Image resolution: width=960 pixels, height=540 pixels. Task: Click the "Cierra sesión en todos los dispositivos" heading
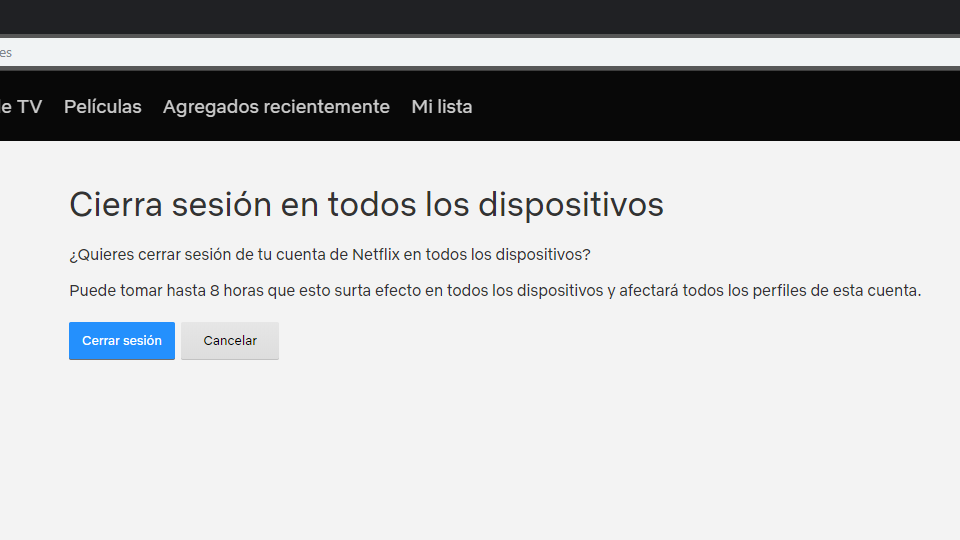pos(366,205)
